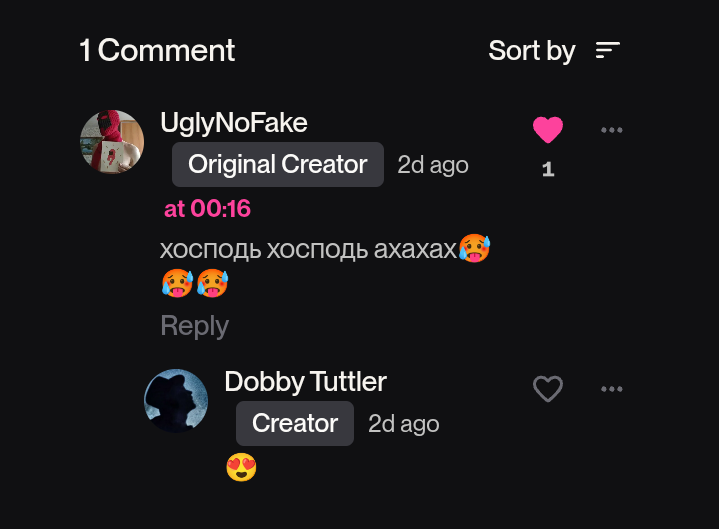Jump to the at 00:16 timestamp
The image size is (719, 529).
coord(207,208)
